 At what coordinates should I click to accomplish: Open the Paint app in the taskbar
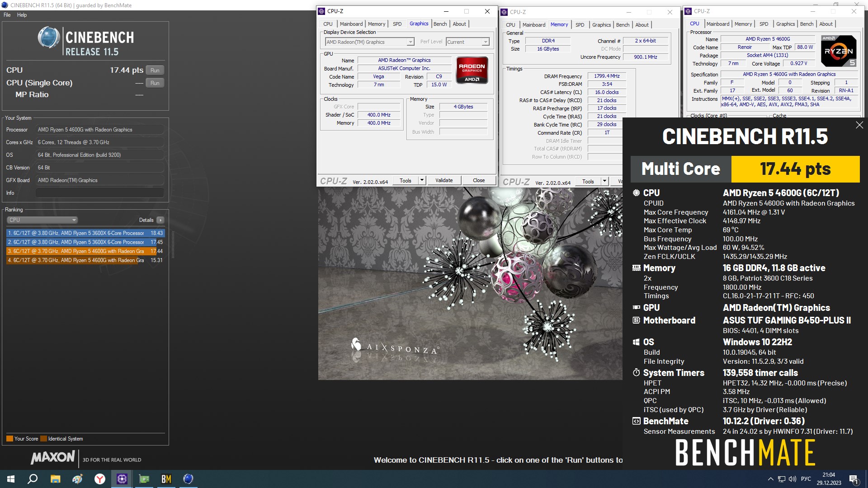(77, 479)
